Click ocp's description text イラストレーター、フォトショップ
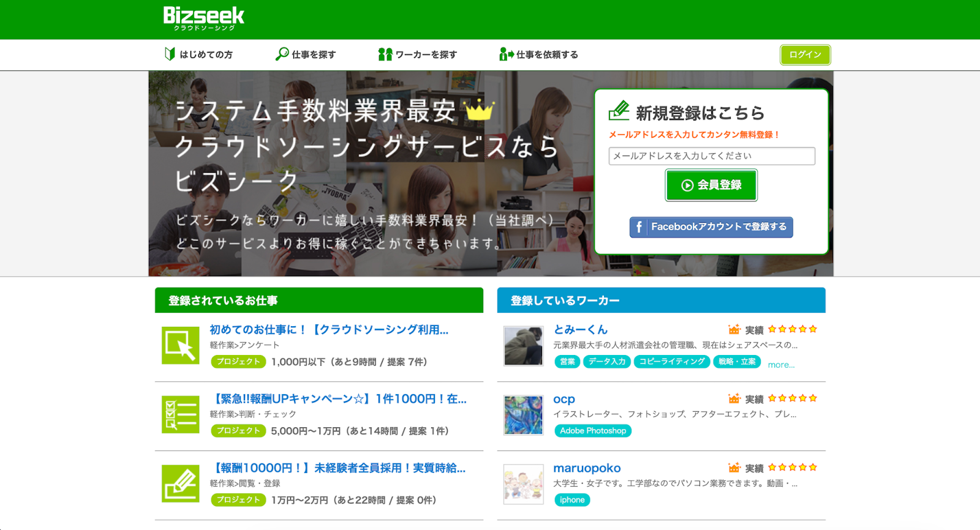 [x=674, y=414]
